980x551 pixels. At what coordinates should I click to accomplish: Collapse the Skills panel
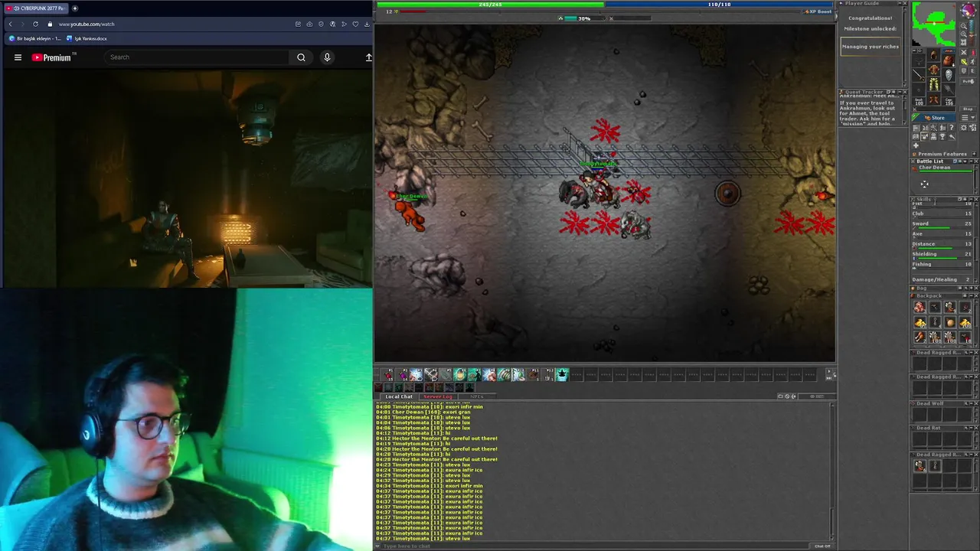[x=971, y=199]
